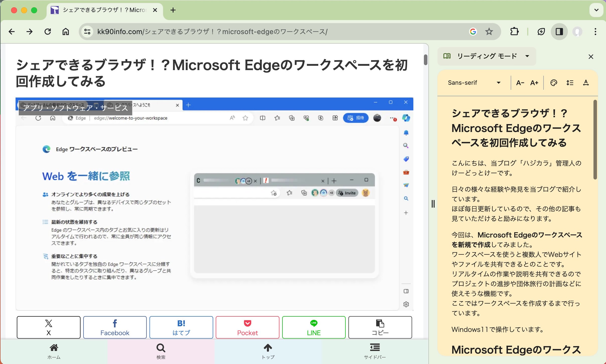
Task: Open a new tab with plus button
Action: pyautogui.click(x=173, y=10)
